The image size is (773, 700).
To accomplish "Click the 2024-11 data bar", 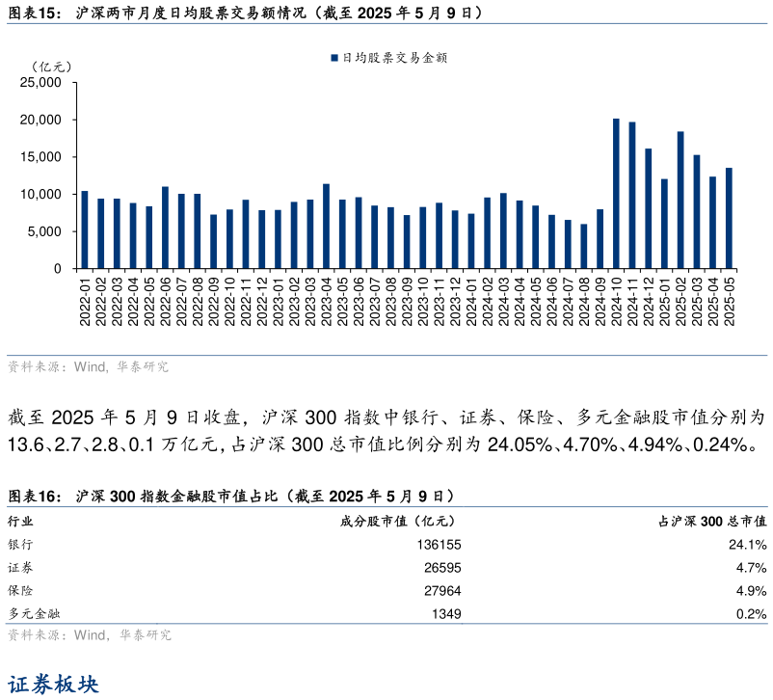I will coord(633,198).
